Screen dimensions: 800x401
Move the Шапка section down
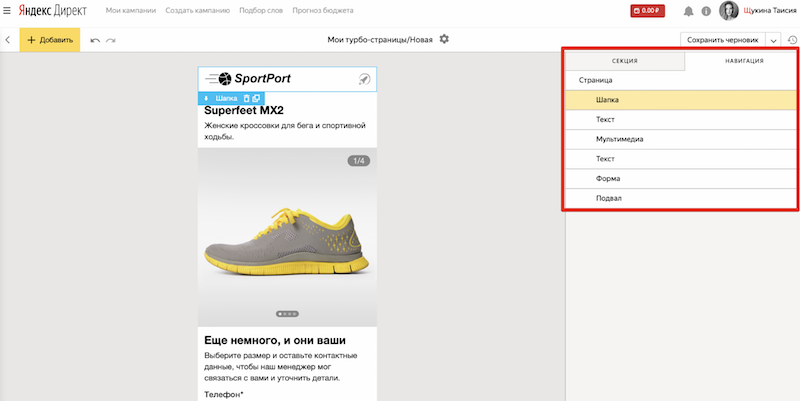pos(206,98)
